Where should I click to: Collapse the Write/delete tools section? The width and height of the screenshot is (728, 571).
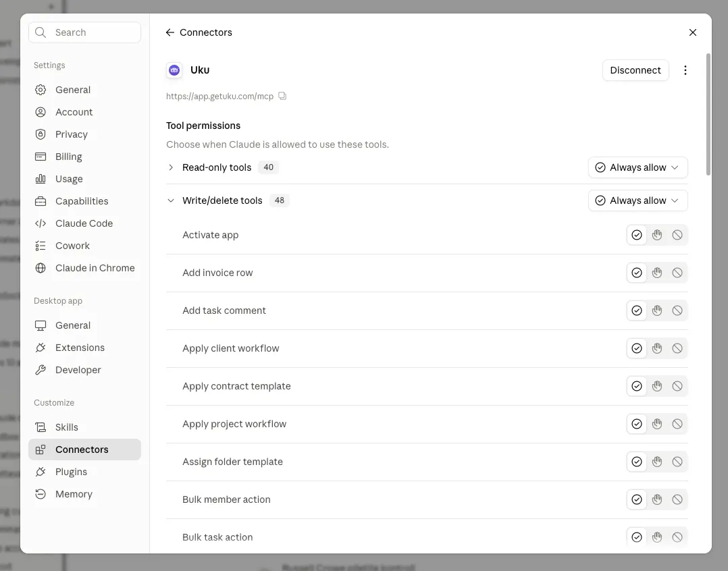[171, 200]
